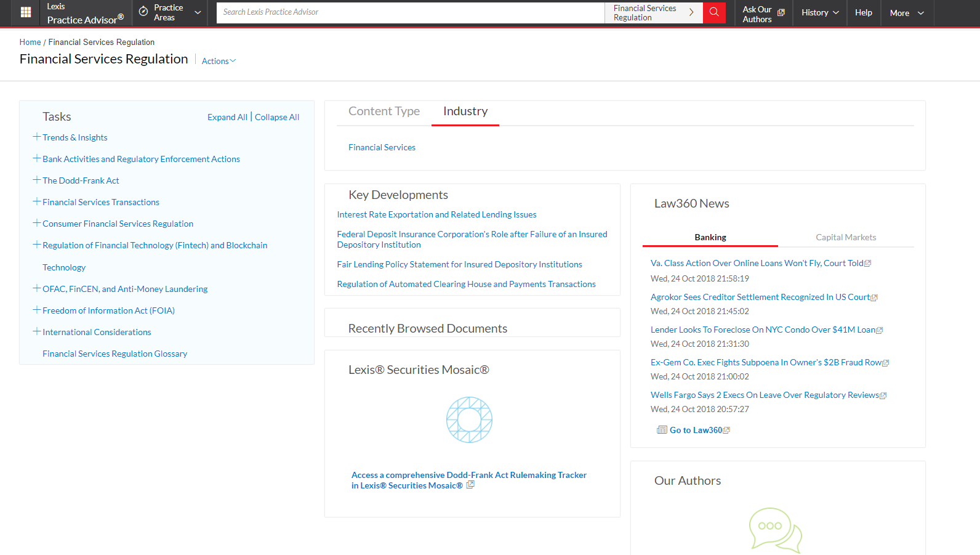Viewport: 980px width, 555px height.
Task: Open Financial Services industry link
Action: tap(382, 147)
